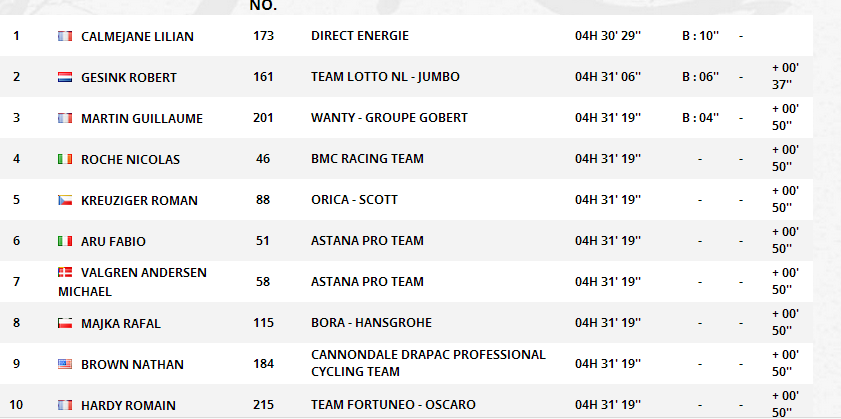Viewport: 841px width, 419px height.
Task: Click the Polish flag beside Majka Rafal
Action: click(65, 323)
